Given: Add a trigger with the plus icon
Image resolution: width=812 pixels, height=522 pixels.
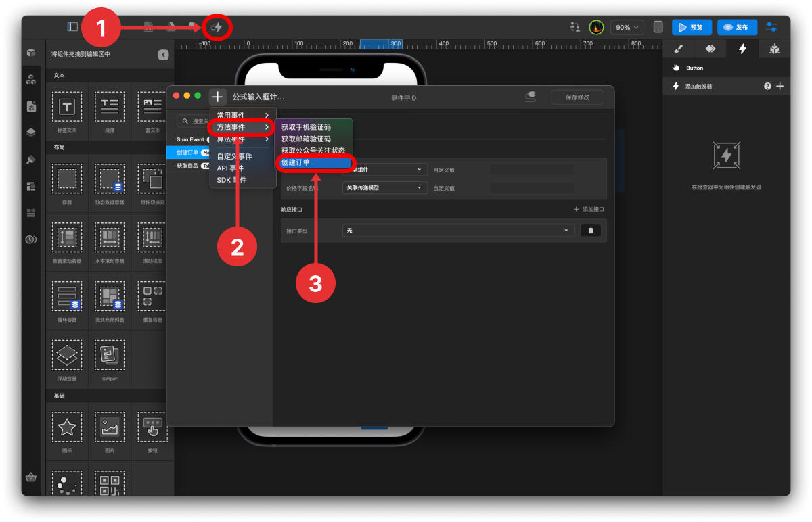Looking at the screenshot, I should 780,87.
